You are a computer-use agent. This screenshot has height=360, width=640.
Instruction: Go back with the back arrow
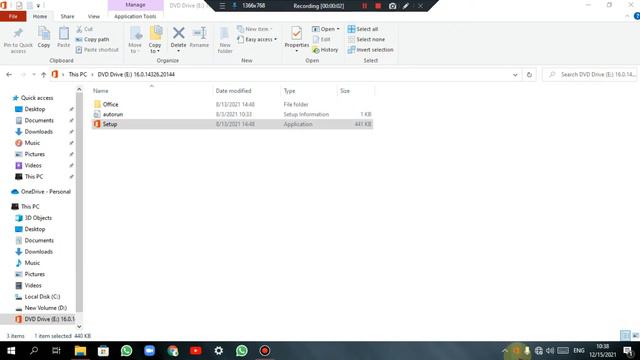[x=9, y=75]
